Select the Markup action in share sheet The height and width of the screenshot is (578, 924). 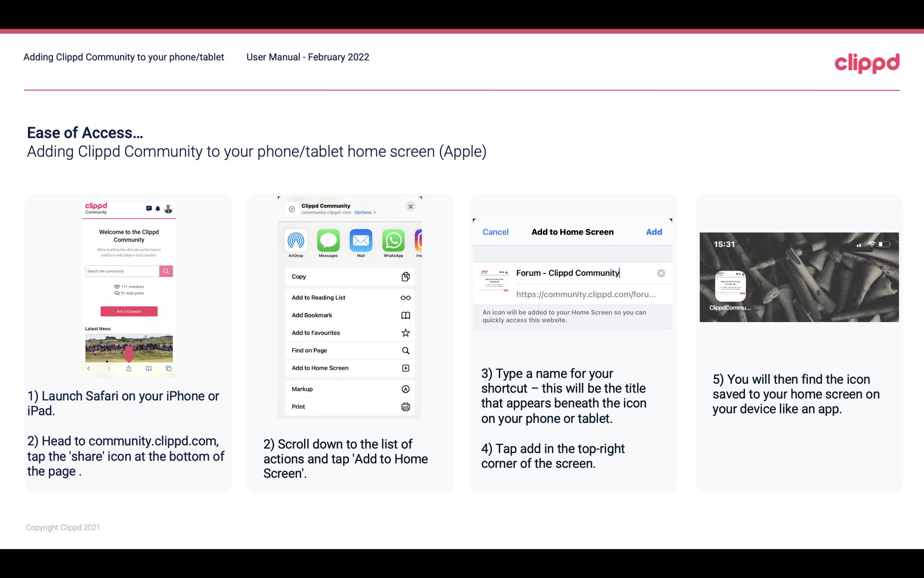pos(349,388)
